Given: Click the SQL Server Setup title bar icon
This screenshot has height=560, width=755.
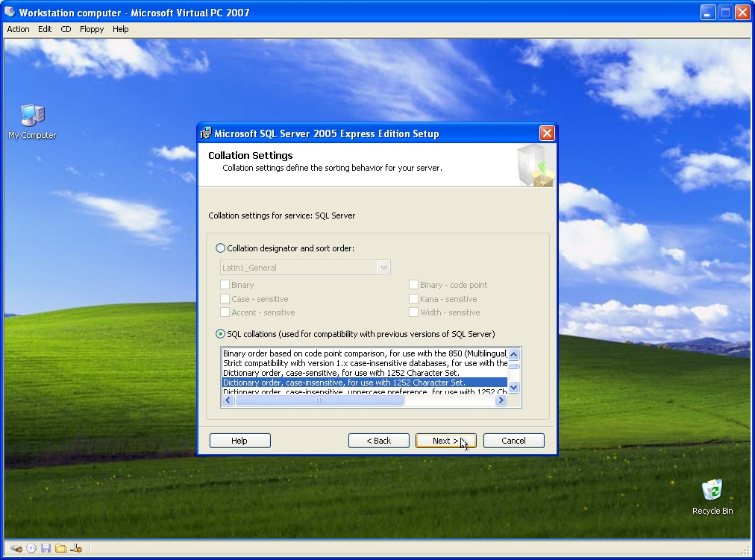Looking at the screenshot, I should pyautogui.click(x=206, y=133).
